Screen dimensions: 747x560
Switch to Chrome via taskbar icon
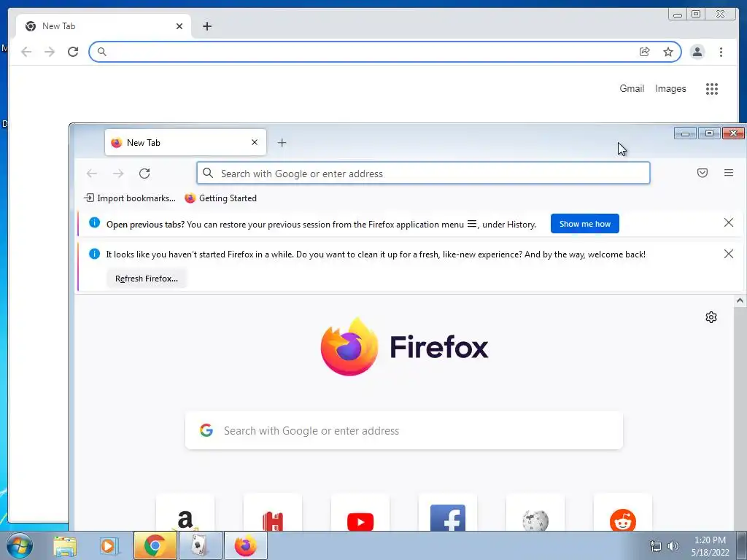[155, 545]
